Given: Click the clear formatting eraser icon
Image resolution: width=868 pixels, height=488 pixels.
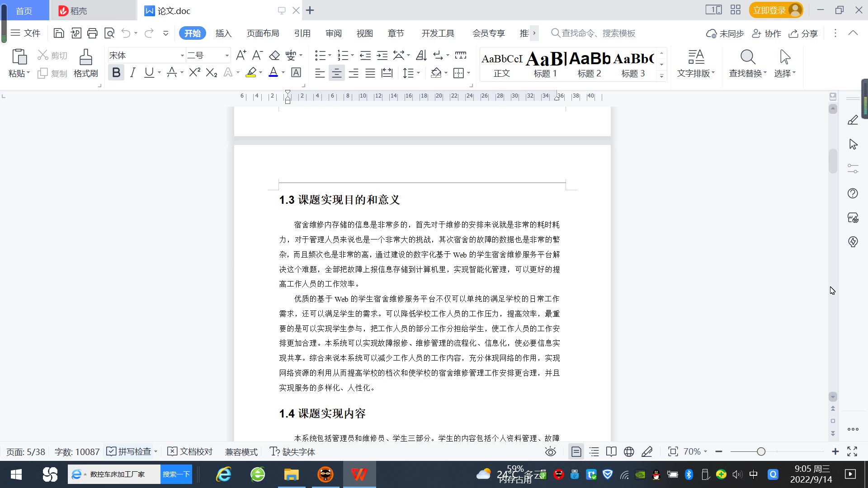Looking at the screenshot, I should click(274, 55).
